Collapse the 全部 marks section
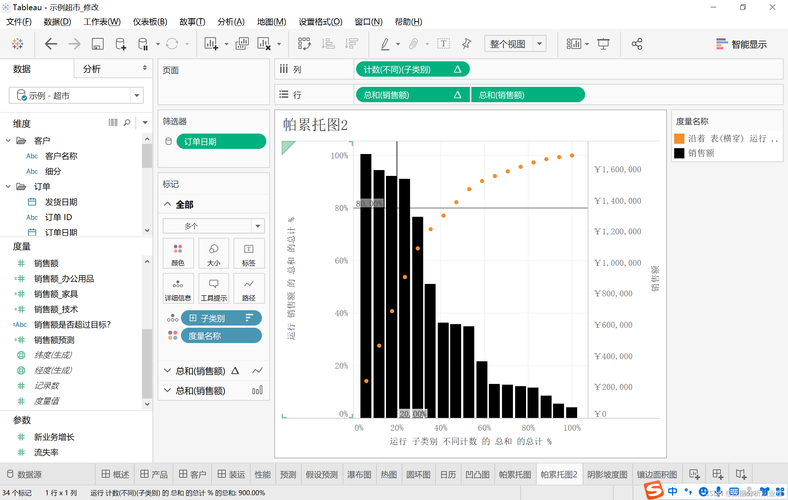The width and height of the screenshot is (788, 500). pyautogui.click(x=167, y=204)
